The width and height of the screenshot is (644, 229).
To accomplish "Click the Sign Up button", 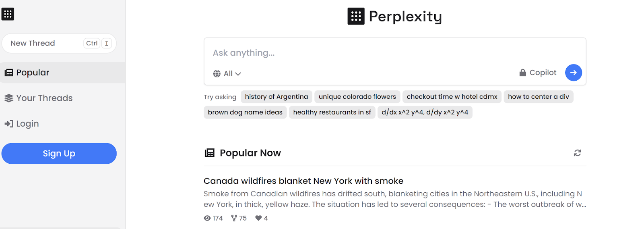I will (59, 154).
